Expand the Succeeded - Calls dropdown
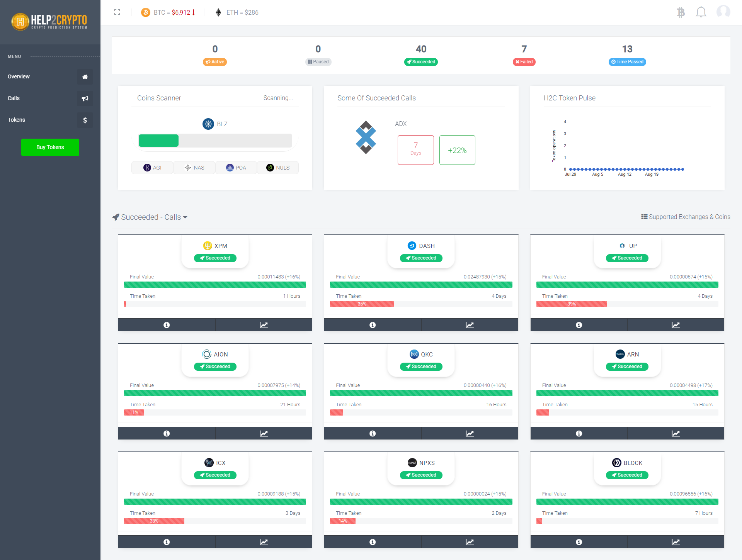The width and height of the screenshot is (742, 560). click(150, 217)
